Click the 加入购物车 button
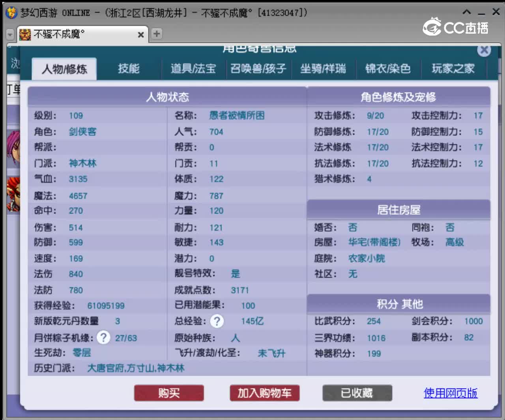Image resolution: width=505 pixels, height=420 pixels. [265, 393]
